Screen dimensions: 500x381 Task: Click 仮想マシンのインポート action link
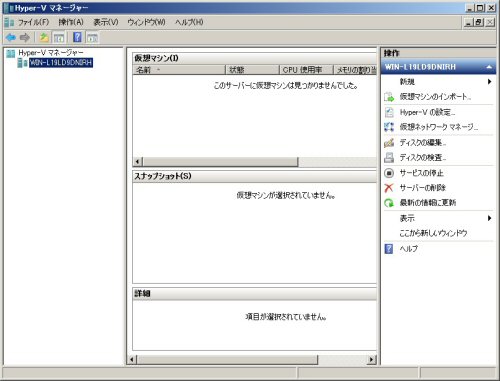pos(435,97)
